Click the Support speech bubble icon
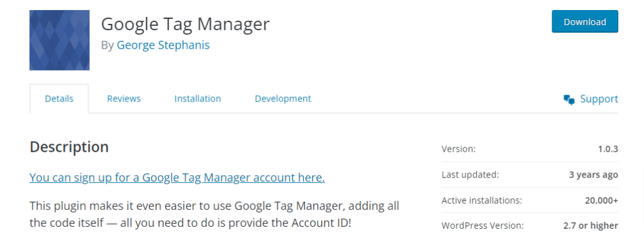 pyautogui.click(x=569, y=100)
